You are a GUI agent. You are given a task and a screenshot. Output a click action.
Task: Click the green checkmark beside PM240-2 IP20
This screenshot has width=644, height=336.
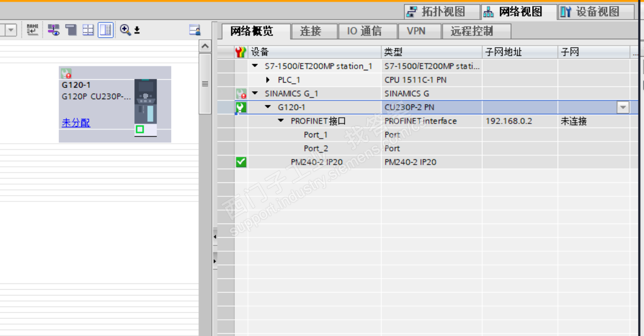pos(241,162)
